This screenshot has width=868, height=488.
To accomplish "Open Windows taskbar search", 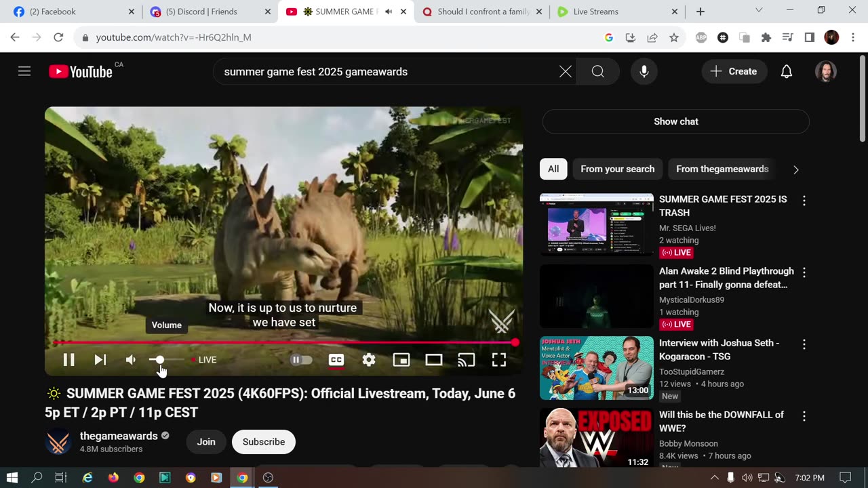I will point(37,477).
